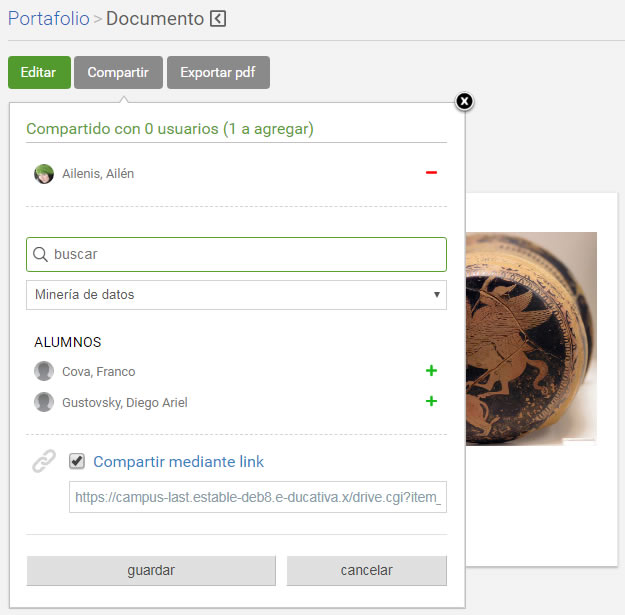Open the Minería de datos dropdown

(236, 295)
